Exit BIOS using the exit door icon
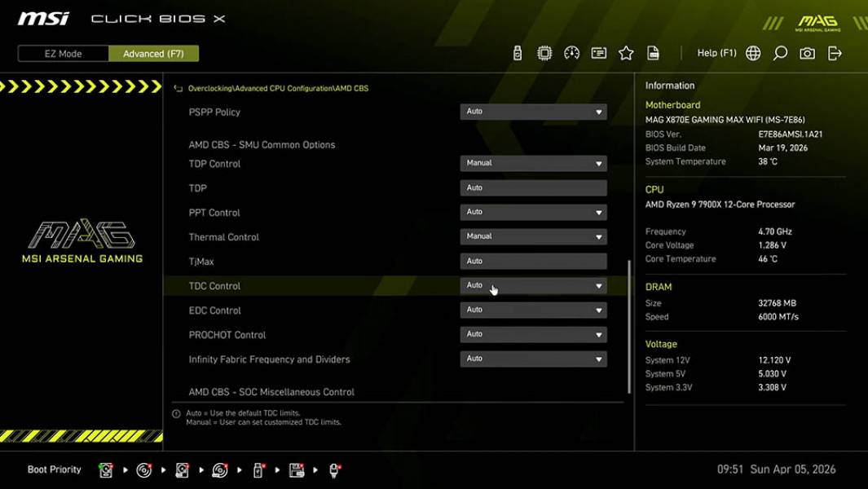Image resolution: width=868 pixels, height=489 pixels. point(834,52)
